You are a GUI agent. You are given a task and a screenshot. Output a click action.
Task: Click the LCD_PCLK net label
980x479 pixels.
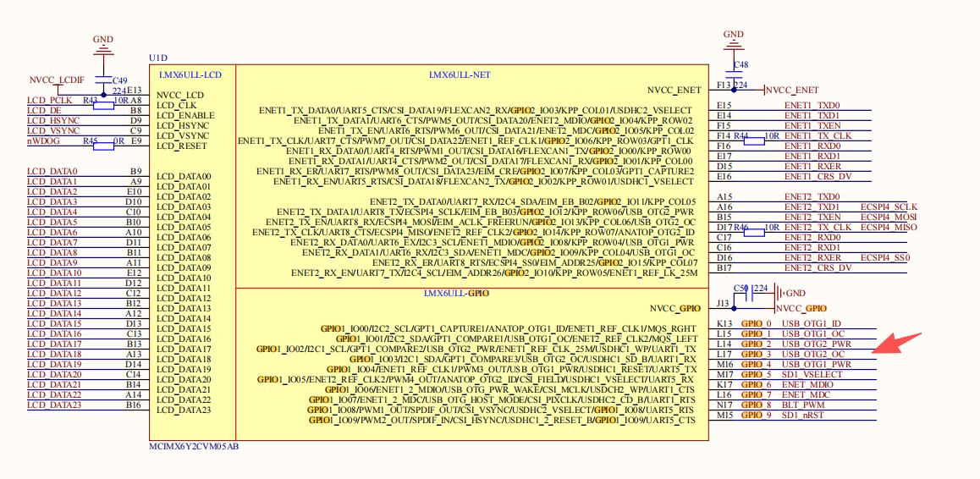49,100
